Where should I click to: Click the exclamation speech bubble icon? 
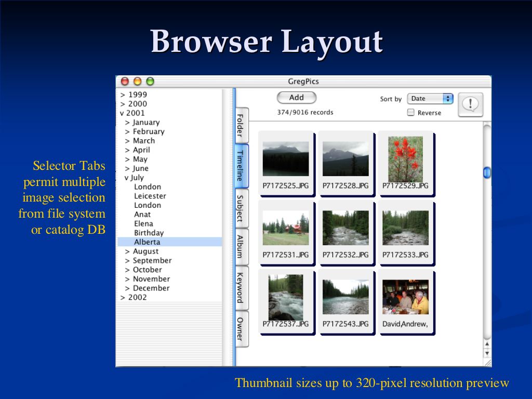[470, 104]
